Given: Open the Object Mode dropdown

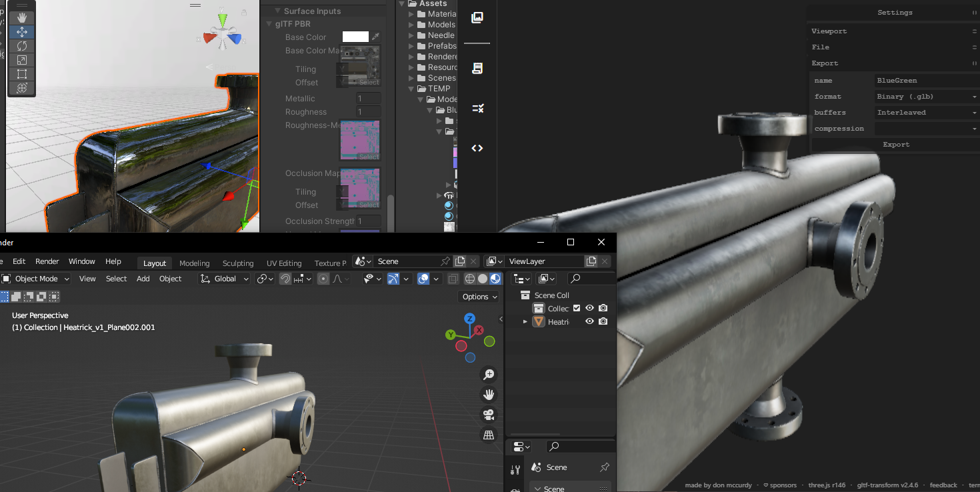Looking at the screenshot, I should click(36, 279).
